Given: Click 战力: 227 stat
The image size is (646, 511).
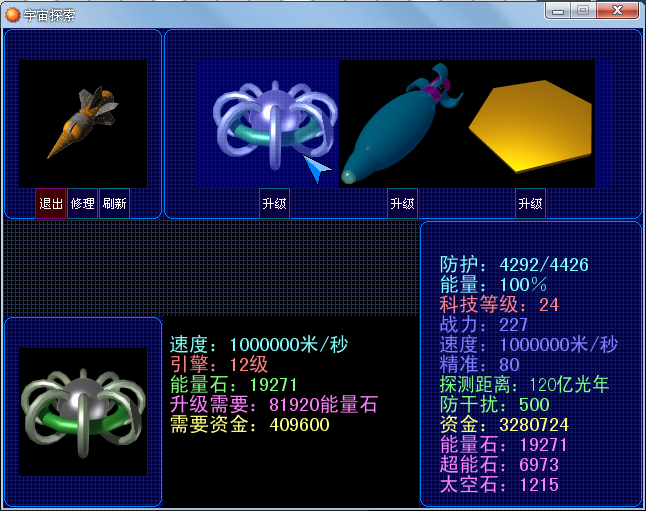Looking at the screenshot, I should 484,325.
